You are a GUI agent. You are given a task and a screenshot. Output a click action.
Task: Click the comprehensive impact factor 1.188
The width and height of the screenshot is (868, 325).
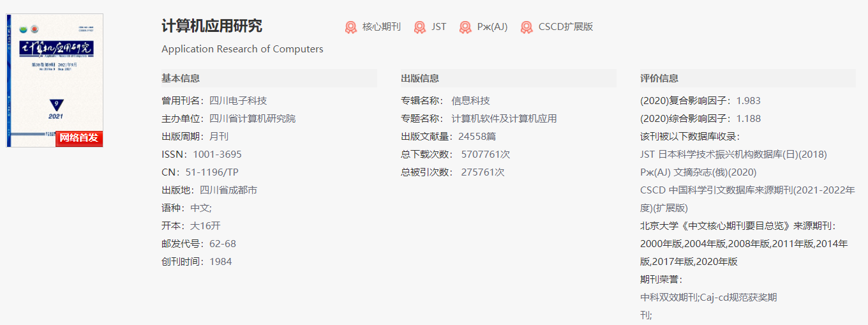[749, 119]
